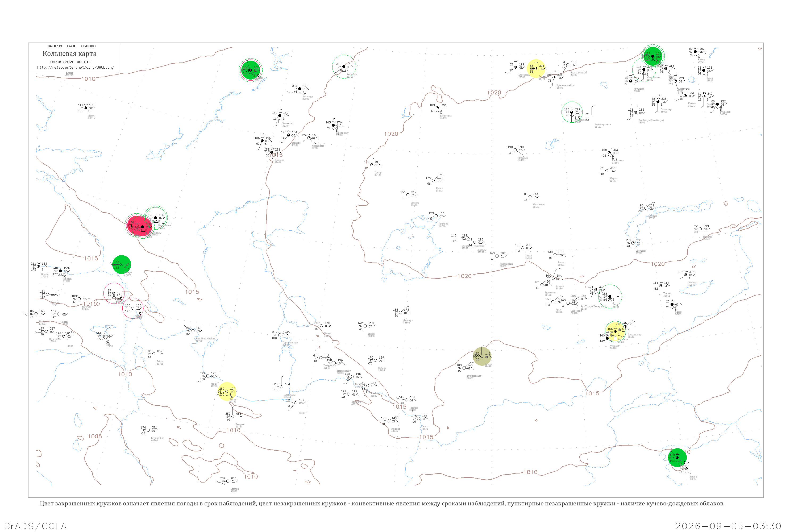The width and height of the screenshot is (798, 532).
Task: Select the olive-colored station circle near Бухара
Action: click(482, 356)
